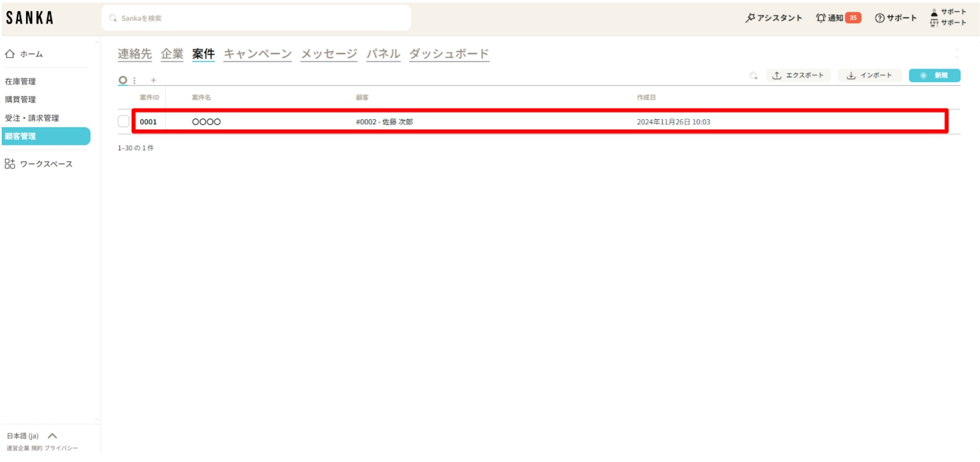Open 在庫管理 in the sidebar
The width and height of the screenshot is (980, 462).
click(21, 81)
